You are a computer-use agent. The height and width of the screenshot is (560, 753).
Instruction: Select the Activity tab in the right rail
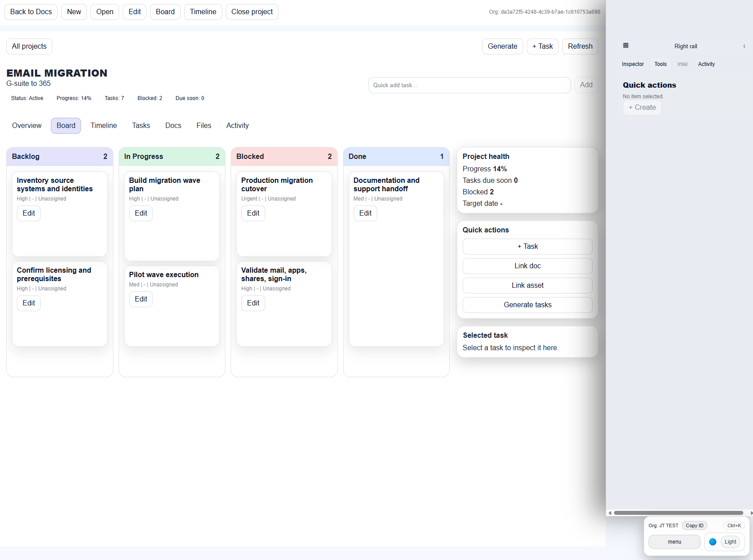[x=706, y=64]
